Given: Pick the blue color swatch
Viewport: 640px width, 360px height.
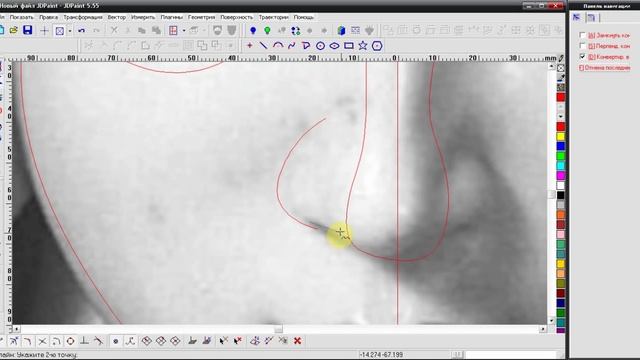Looking at the screenshot, I should tap(561, 146).
